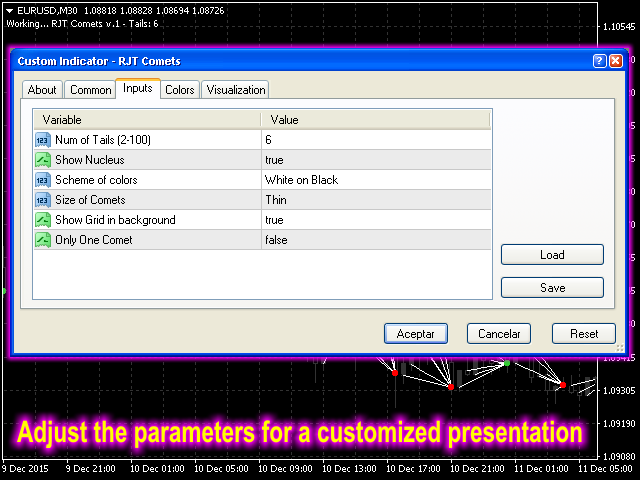Viewport: 640px width, 480px height.
Task: Click the Reset button
Action: coord(584,334)
